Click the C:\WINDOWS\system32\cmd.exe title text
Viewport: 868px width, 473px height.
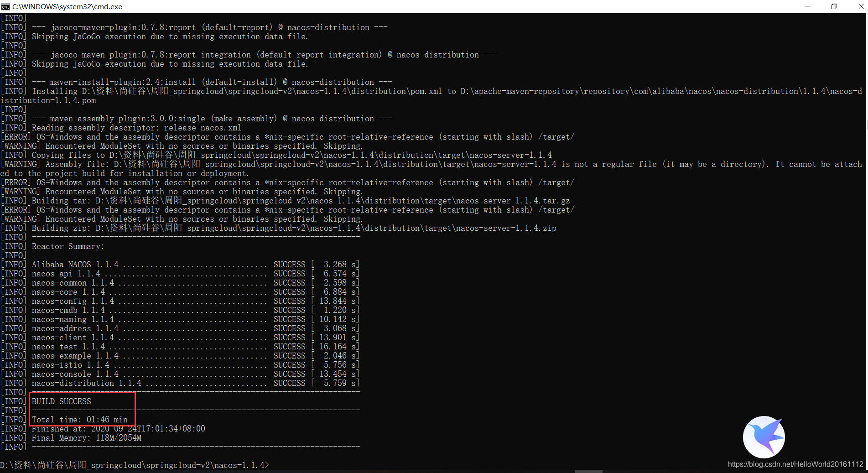67,6
